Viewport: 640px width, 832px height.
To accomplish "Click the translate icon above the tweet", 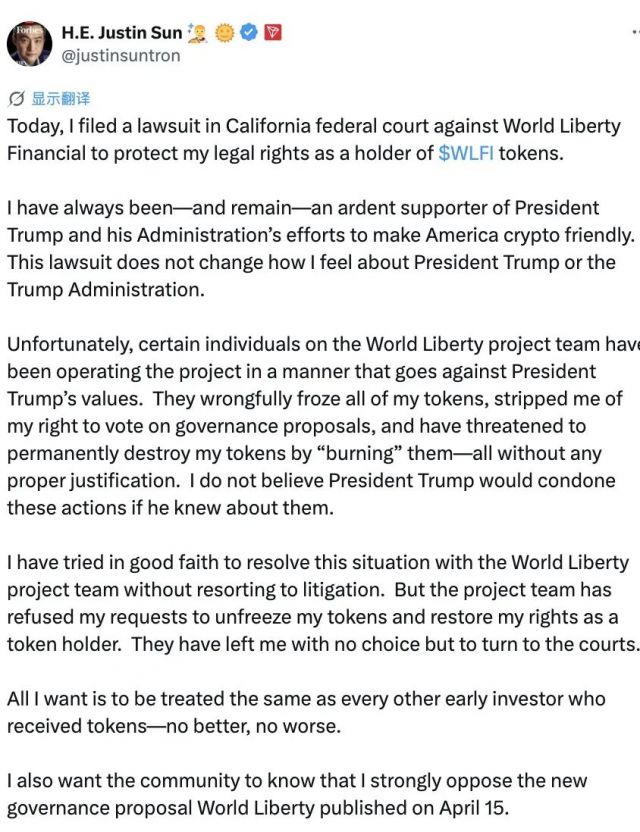I will point(16,98).
